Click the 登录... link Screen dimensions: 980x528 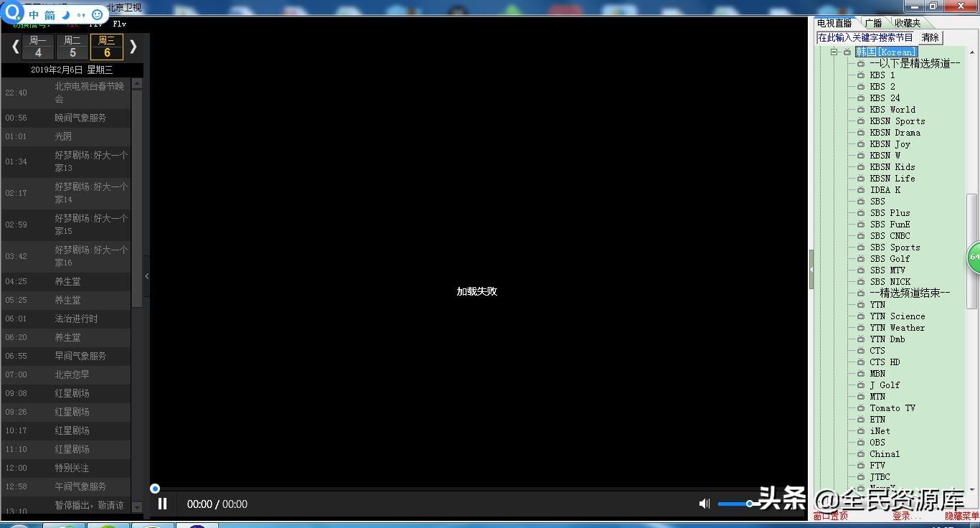[x=907, y=516]
